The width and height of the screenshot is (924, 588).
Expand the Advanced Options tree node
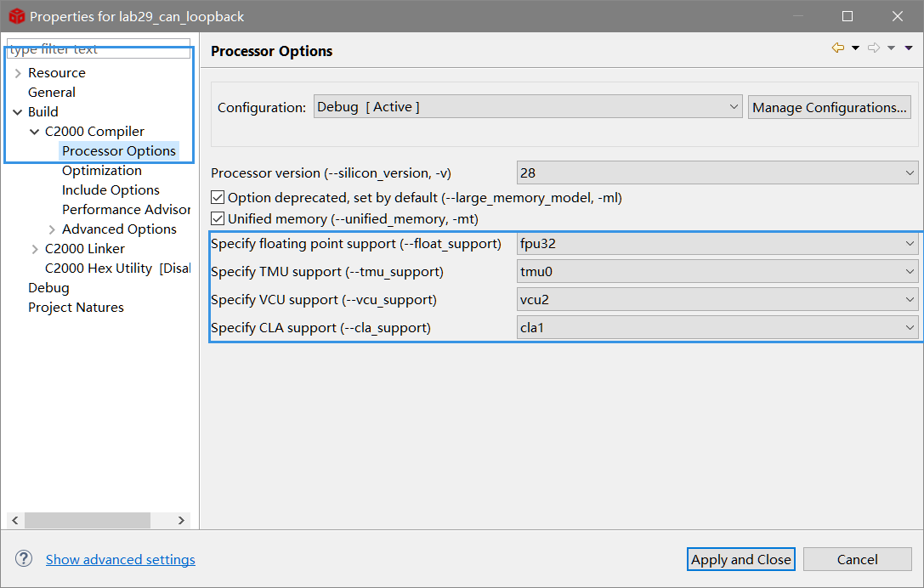pos(52,229)
